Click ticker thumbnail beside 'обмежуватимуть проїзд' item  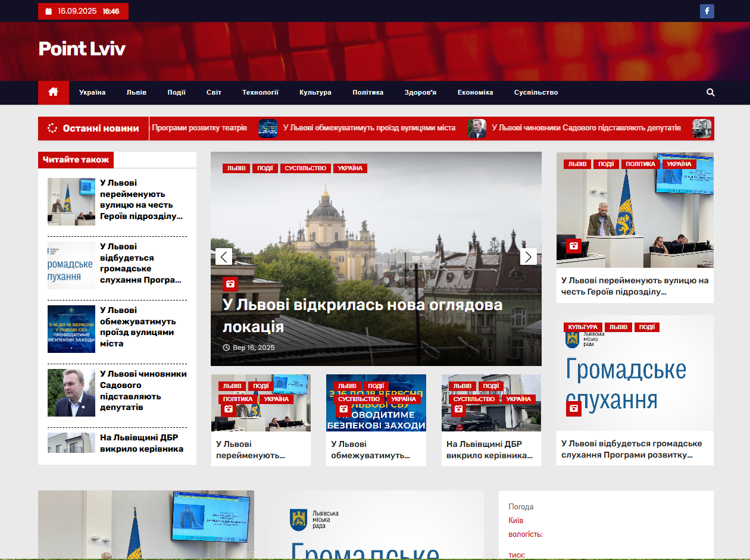tap(268, 129)
